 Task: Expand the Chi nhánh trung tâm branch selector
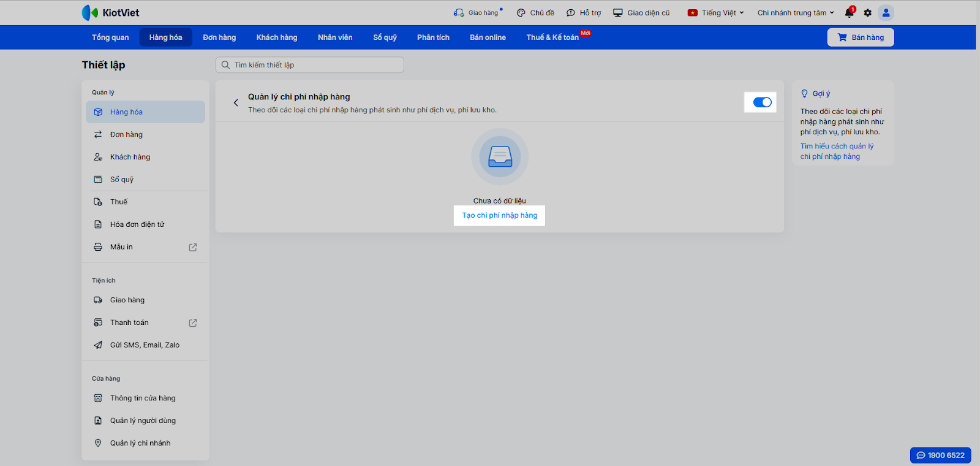(x=796, y=13)
